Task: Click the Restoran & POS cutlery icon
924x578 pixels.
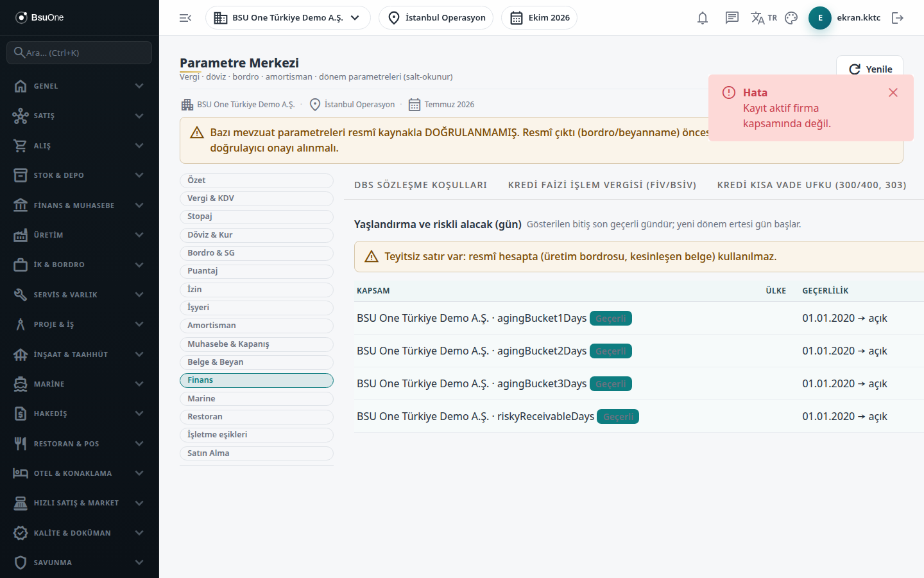Action: tap(21, 444)
